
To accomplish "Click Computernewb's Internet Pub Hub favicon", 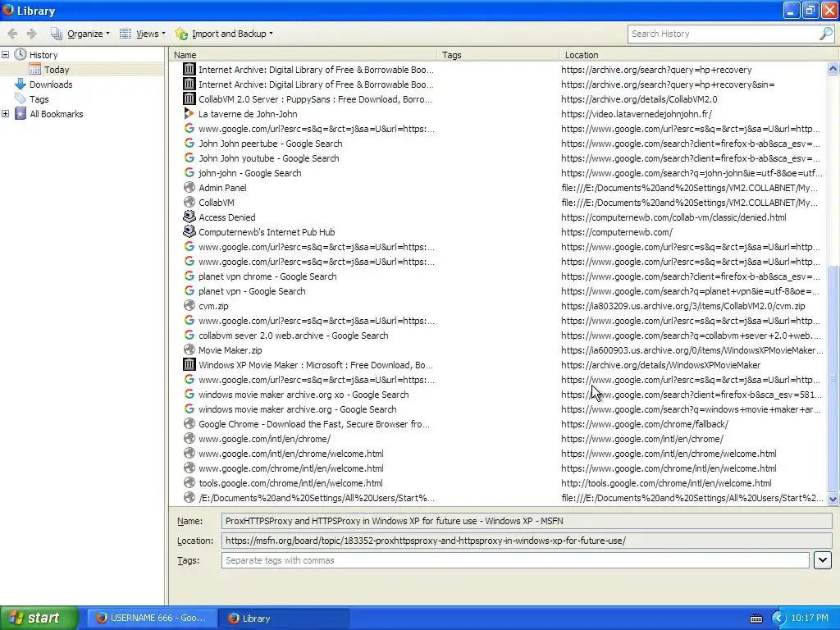I will [x=189, y=231].
